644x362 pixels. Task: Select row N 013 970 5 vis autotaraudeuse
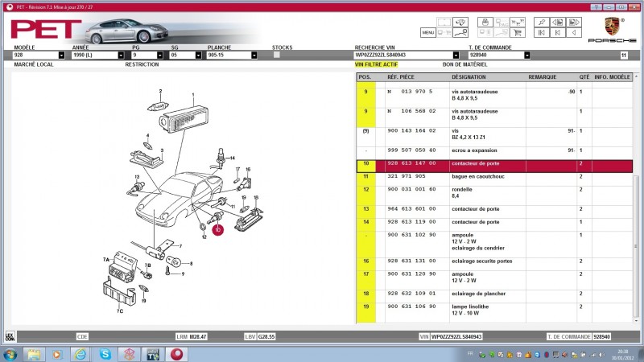tap(494, 98)
